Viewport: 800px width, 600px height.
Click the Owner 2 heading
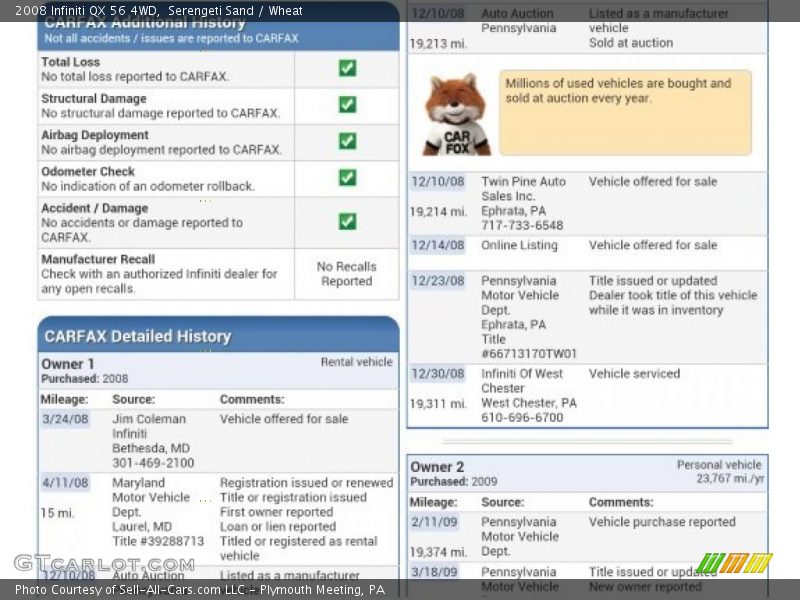(x=437, y=467)
